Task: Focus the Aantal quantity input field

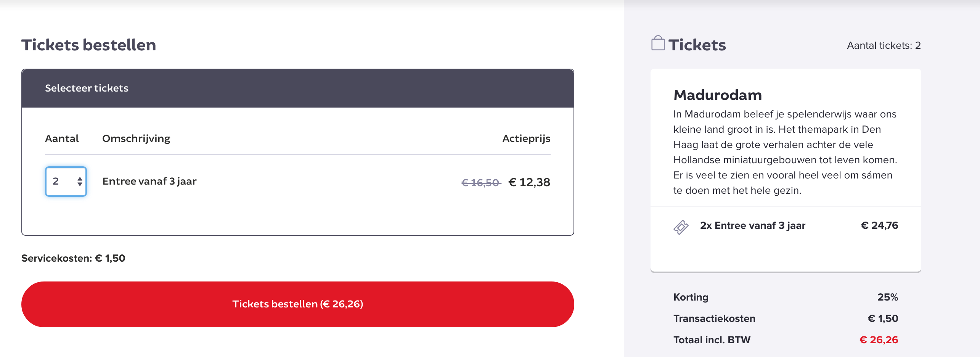Action: [61, 182]
